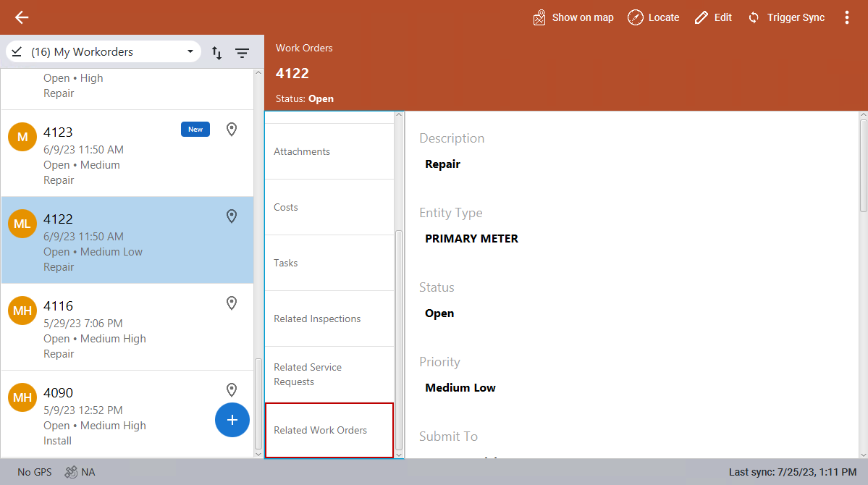This screenshot has height=485, width=868.
Task: Click the ML avatar for 4122
Action: (x=22, y=224)
